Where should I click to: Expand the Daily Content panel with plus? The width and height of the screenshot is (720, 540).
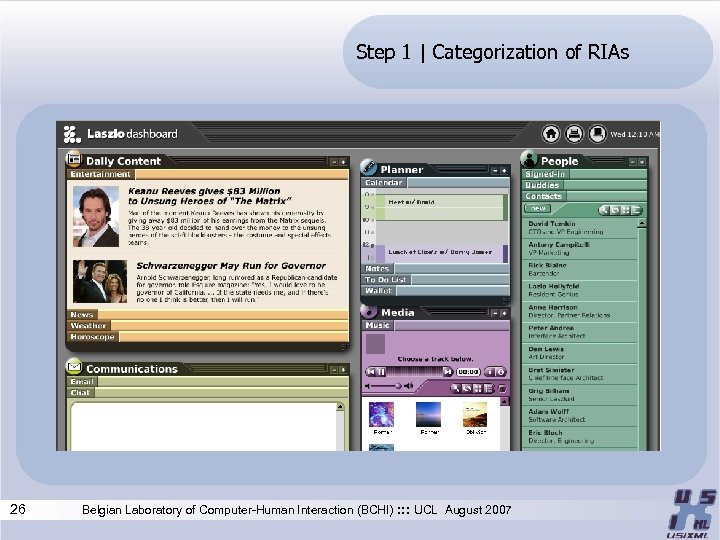click(343, 162)
